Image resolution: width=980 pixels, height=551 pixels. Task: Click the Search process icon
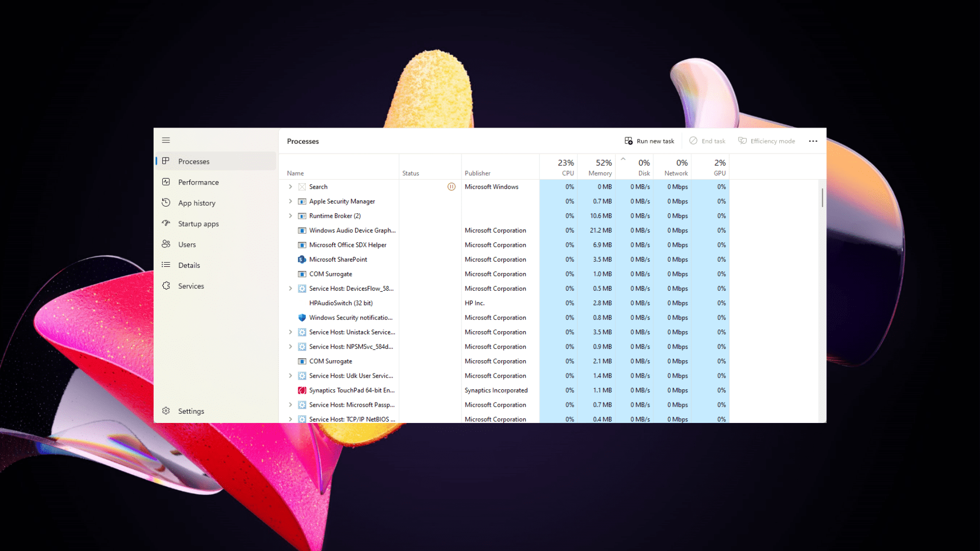tap(302, 187)
